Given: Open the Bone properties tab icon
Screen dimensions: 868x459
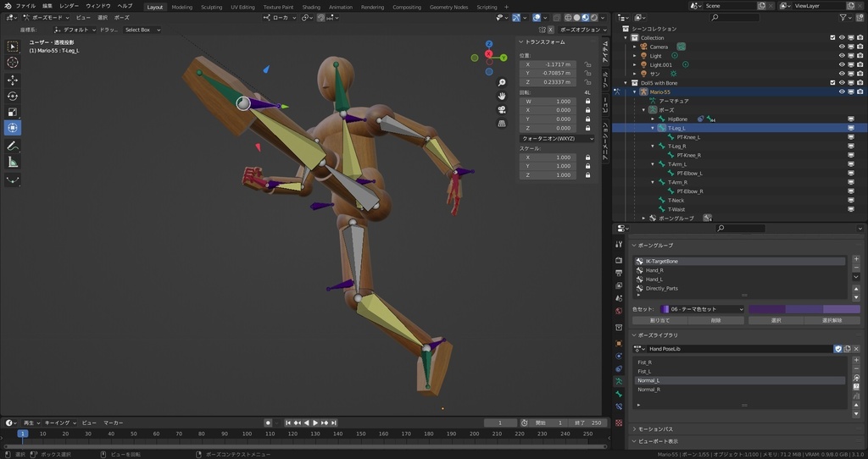Looking at the screenshot, I should tap(619, 395).
